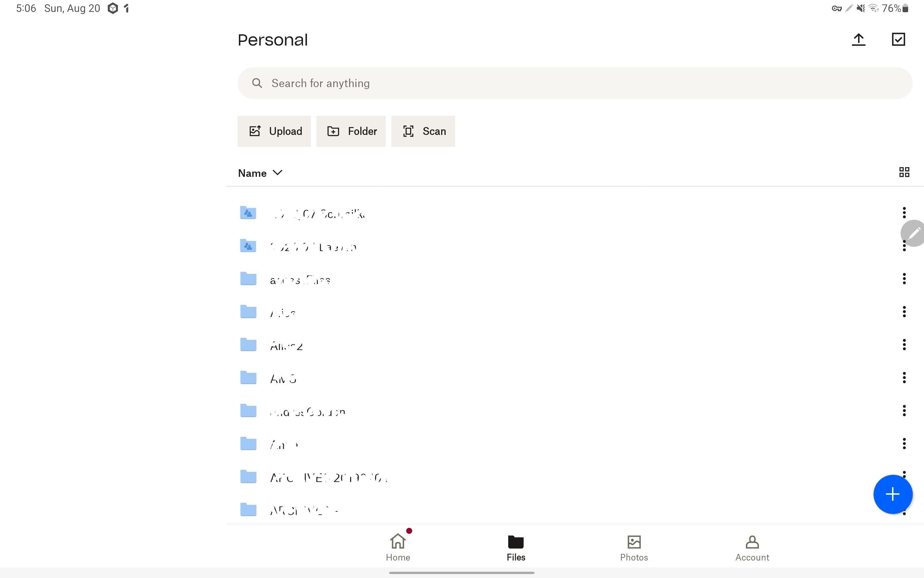Screen dimensions: 924x578
Task: Open the second shared folder icon
Action: 248,246
